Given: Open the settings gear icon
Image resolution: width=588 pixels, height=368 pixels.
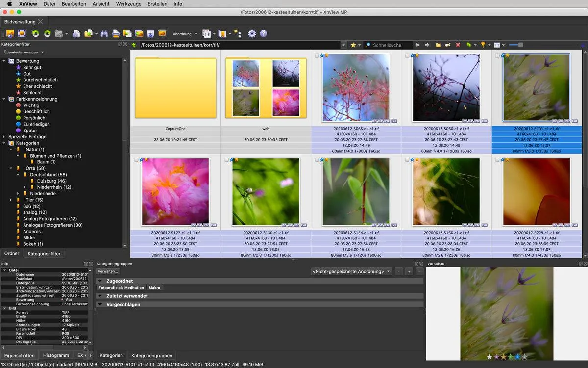Looking at the screenshot, I should coord(251,33).
